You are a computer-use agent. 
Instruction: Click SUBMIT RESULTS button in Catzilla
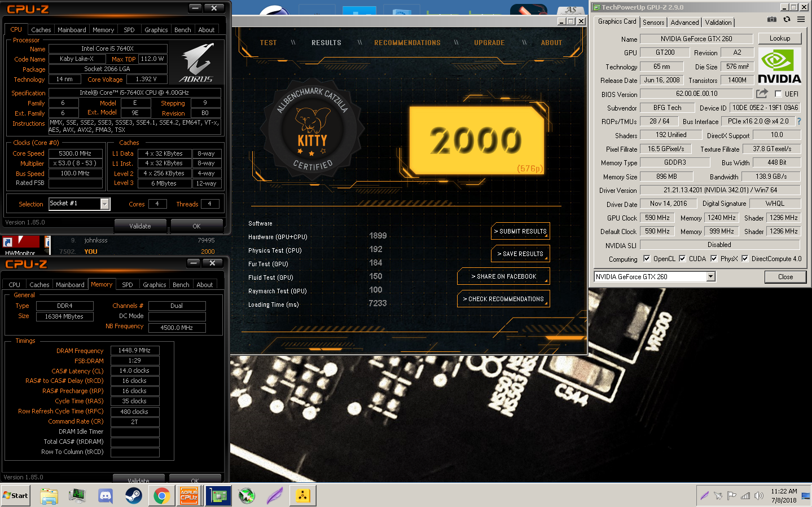point(521,231)
